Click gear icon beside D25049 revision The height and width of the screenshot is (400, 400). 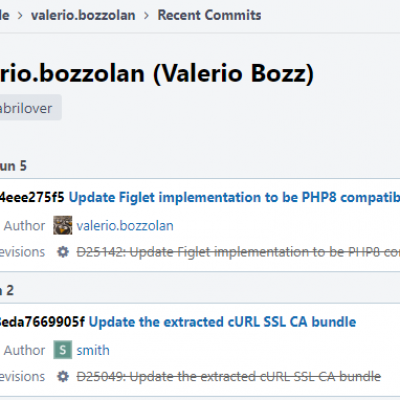point(63,376)
